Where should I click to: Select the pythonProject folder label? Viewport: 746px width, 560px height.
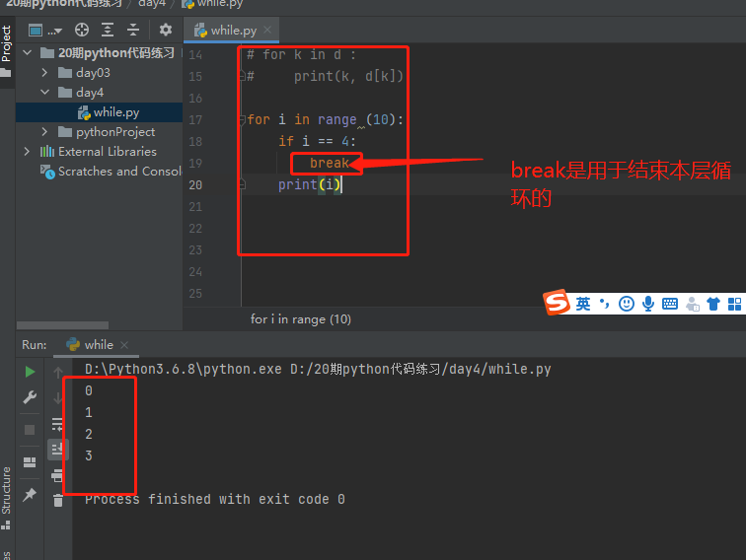pos(115,132)
